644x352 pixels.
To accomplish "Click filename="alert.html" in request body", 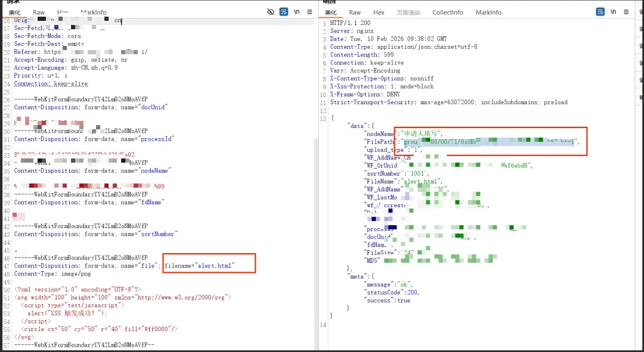I will pos(200,266).
